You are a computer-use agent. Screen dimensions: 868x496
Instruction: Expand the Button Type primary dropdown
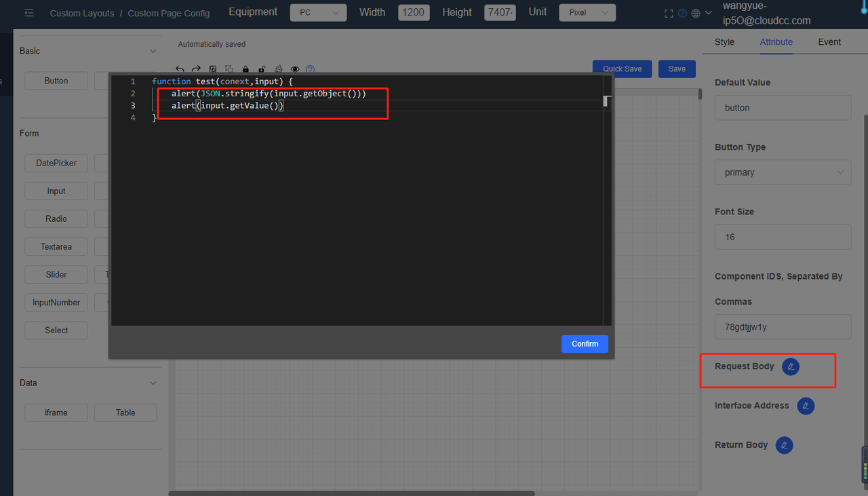pos(783,172)
